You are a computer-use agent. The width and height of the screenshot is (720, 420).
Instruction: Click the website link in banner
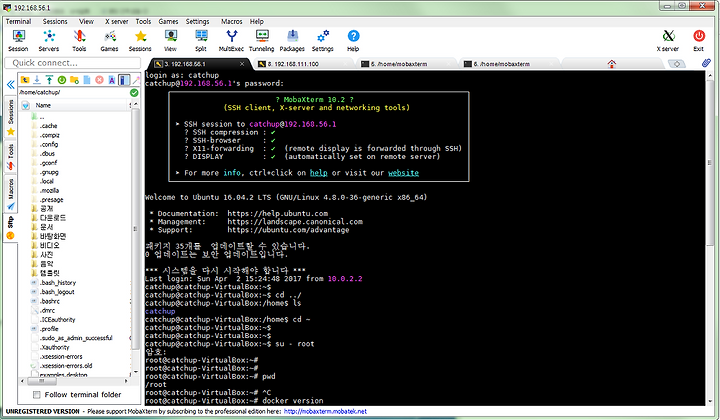[403, 173]
